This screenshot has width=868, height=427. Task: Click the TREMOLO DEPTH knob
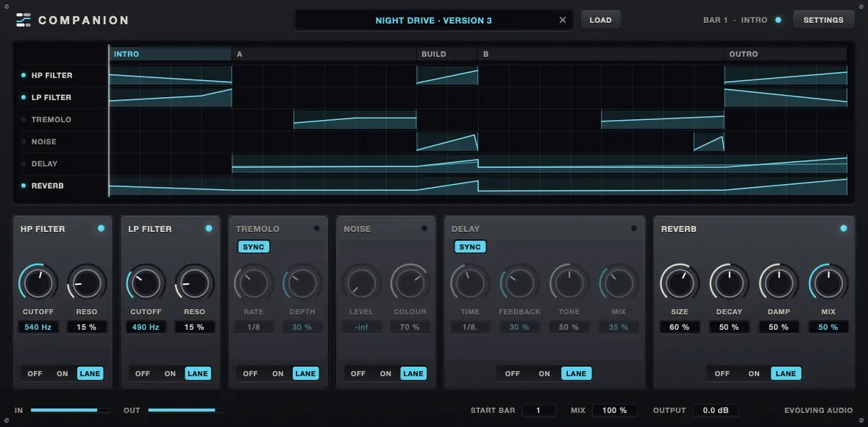302,283
